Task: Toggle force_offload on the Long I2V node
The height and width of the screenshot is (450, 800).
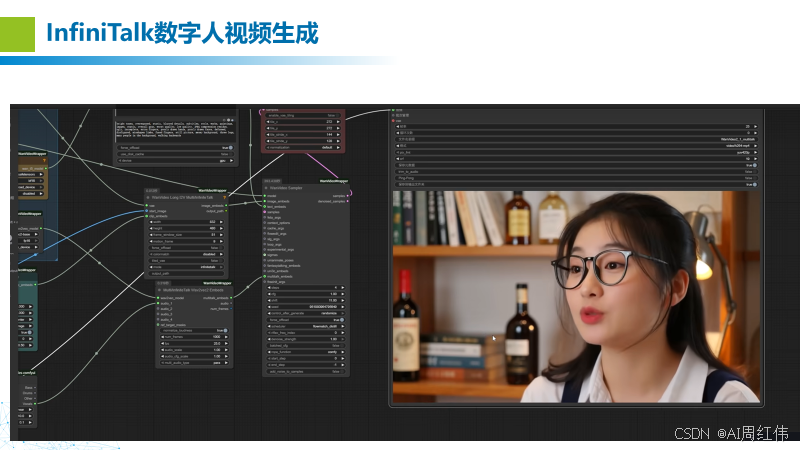Action: (x=186, y=247)
